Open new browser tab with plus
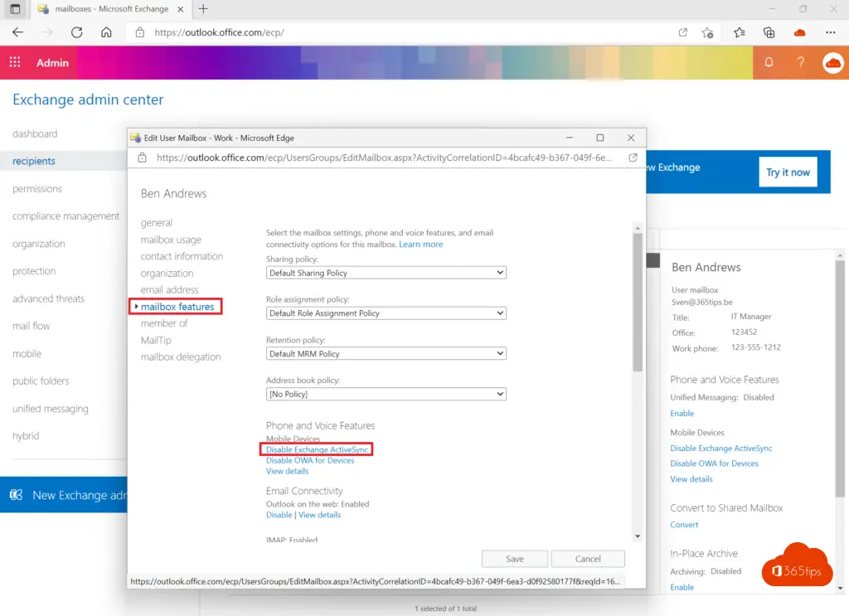849x616 pixels. [x=203, y=8]
